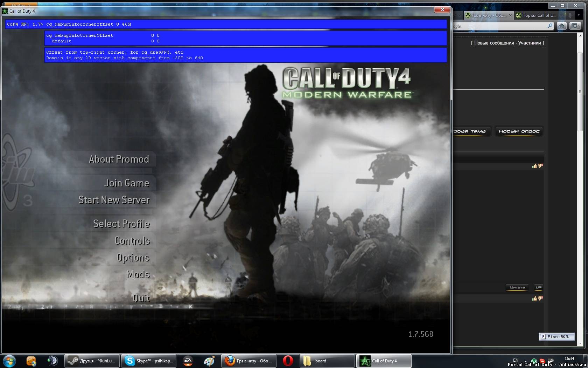Click the Firefox Home button

click(562, 26)
